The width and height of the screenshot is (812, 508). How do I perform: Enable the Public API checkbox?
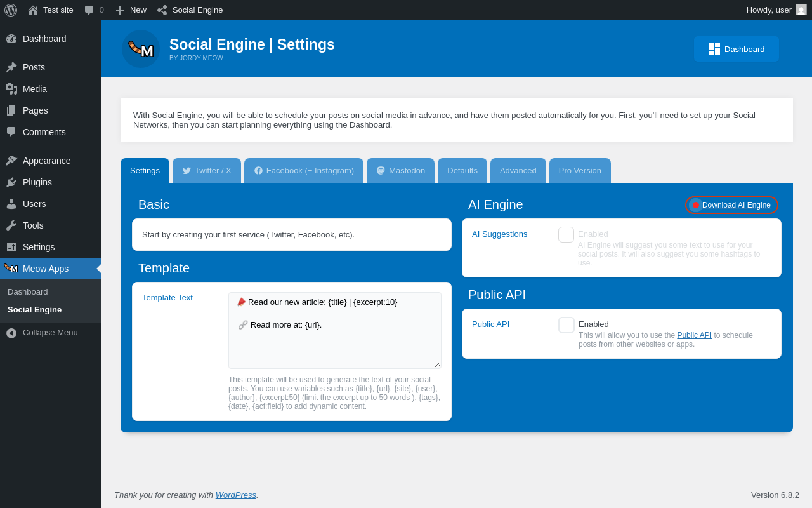pyautogui.click(x=566, y=325)
